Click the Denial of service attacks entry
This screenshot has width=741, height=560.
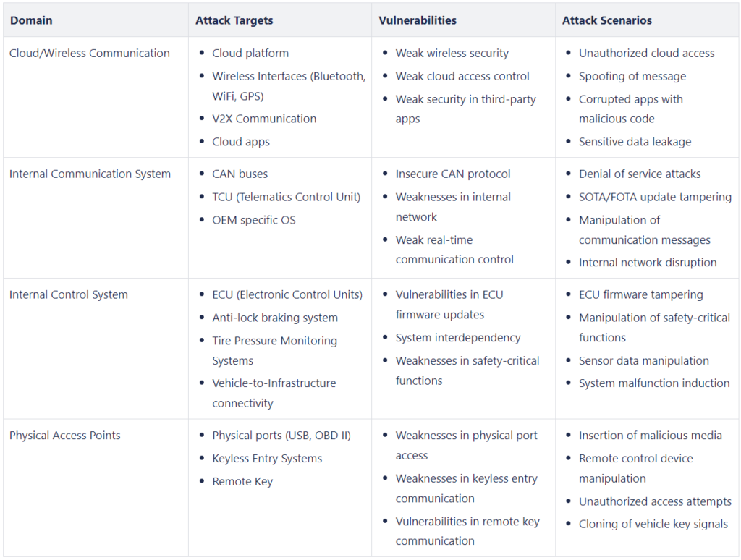click(640, 174)
